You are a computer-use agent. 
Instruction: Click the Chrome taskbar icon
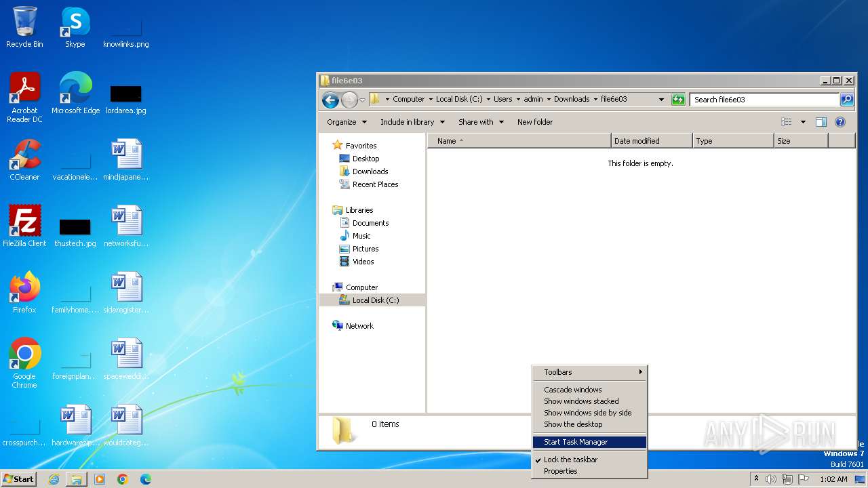(x=123, y=479)
